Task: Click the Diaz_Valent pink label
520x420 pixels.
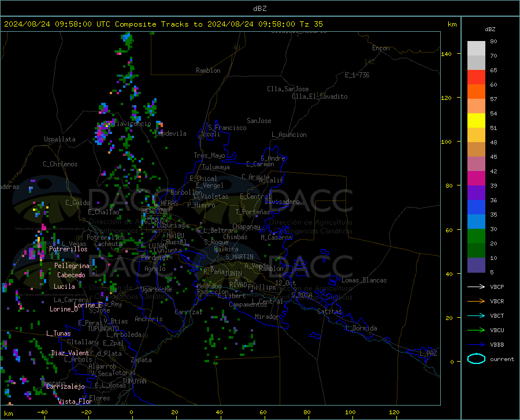Action: coord(70,353)
